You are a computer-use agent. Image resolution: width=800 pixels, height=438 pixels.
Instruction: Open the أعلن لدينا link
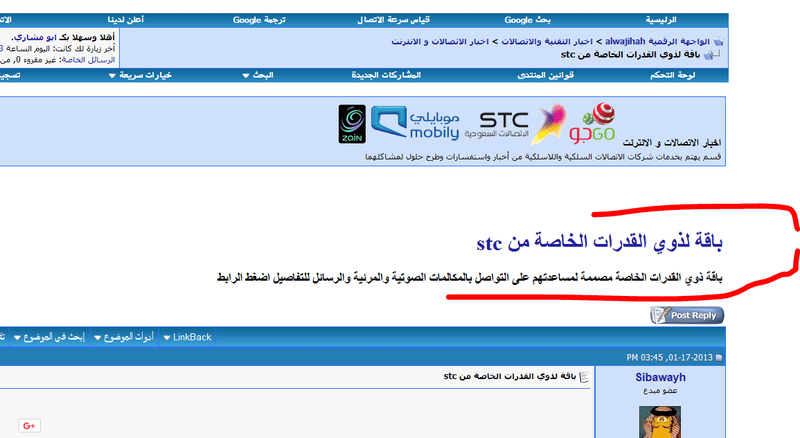(x=126, y=20)
